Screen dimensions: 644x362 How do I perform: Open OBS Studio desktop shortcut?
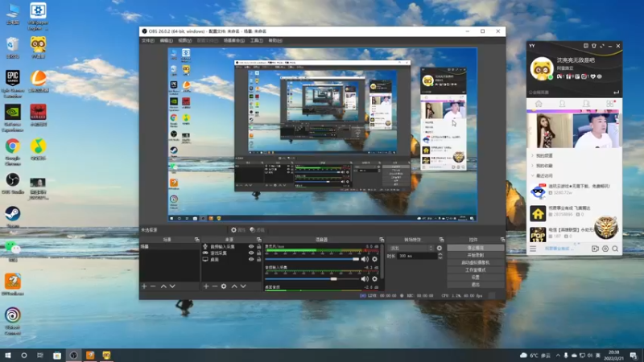(13, 183)
